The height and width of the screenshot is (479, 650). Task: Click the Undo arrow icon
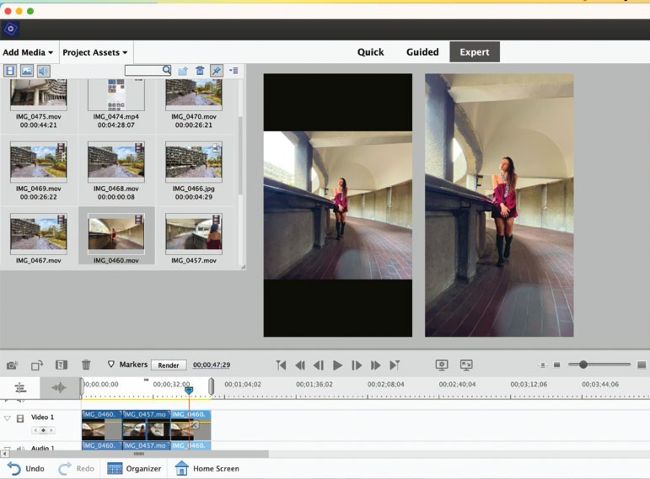point(14,468)
